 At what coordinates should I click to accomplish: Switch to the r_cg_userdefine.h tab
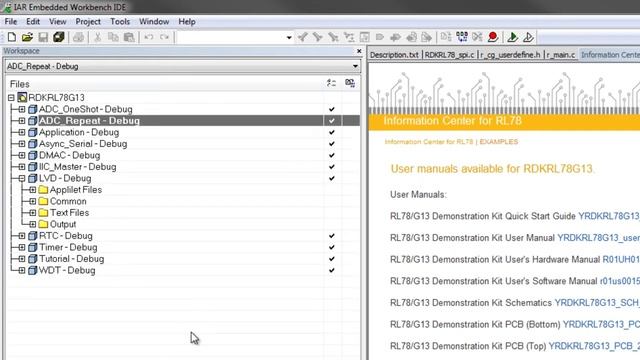pyautogui.click(x=510, y=55)
